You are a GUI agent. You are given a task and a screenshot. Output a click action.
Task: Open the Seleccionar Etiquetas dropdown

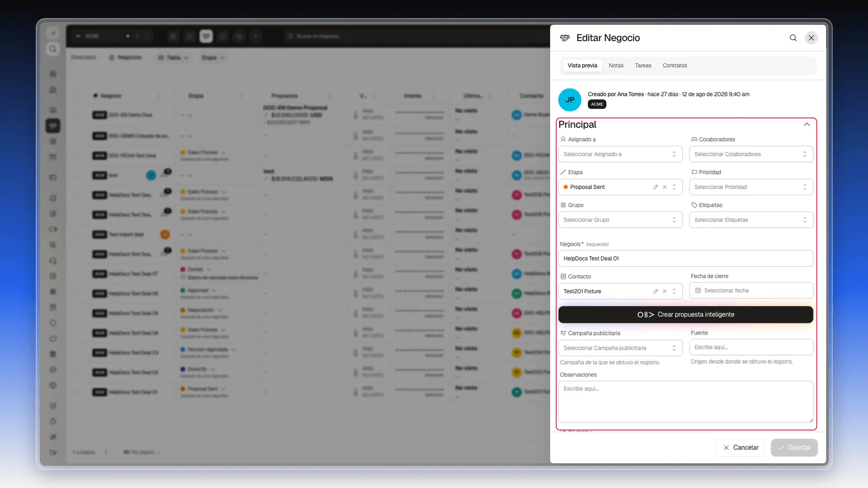751,220
